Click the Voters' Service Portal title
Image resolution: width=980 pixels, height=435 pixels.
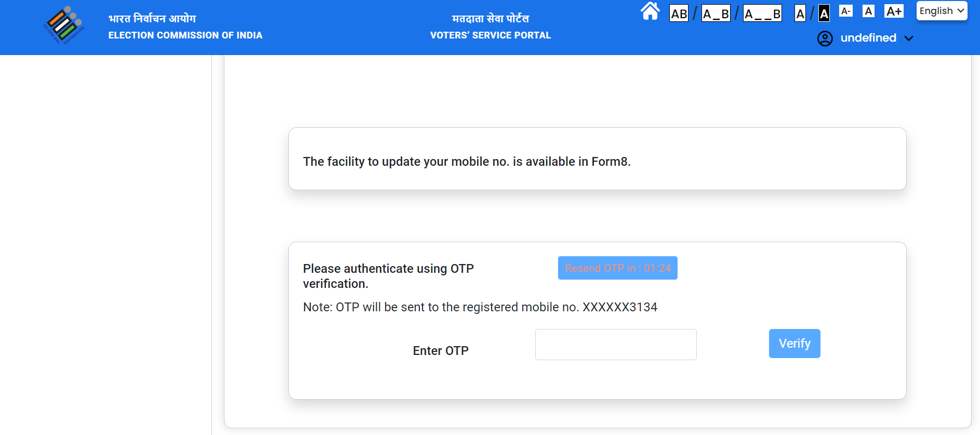point(491,35)
